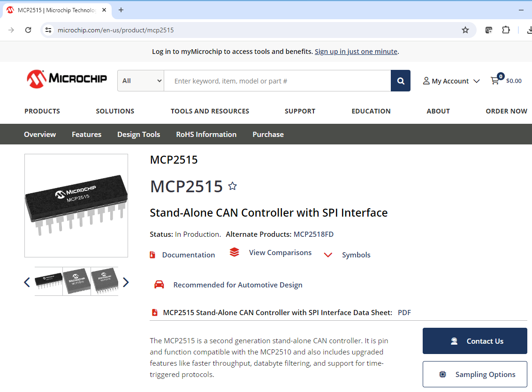The image size is (532, 392).
Task: Open the search with the magnifier icon
Action: pyautogui.click(x=400, y=80)
